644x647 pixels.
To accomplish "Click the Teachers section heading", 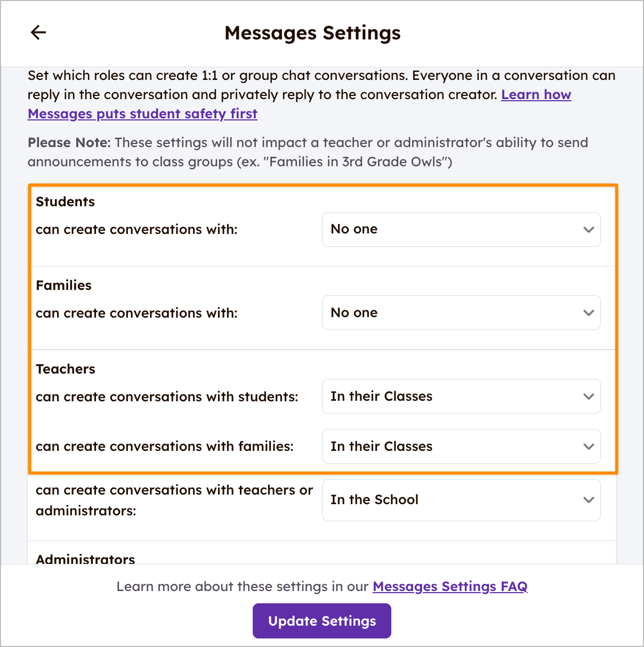I will (x=66, y=369).
